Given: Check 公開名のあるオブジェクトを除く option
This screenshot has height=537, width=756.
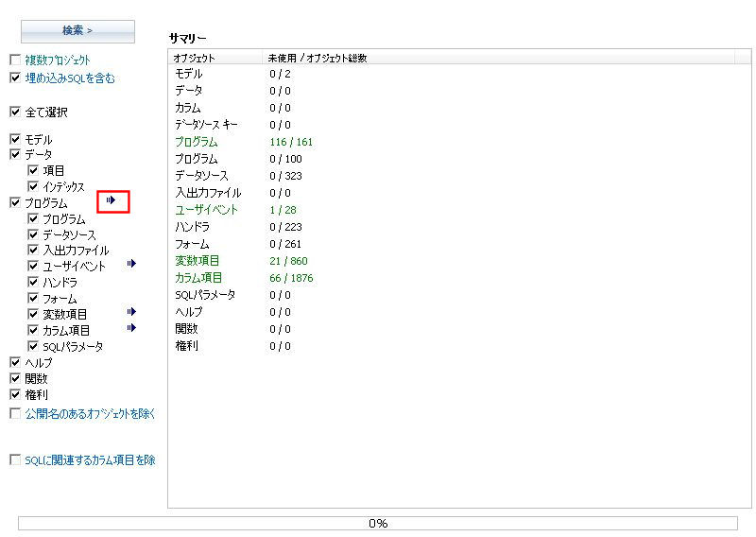Looking at the screenshot, I should [x=15, y=413].
